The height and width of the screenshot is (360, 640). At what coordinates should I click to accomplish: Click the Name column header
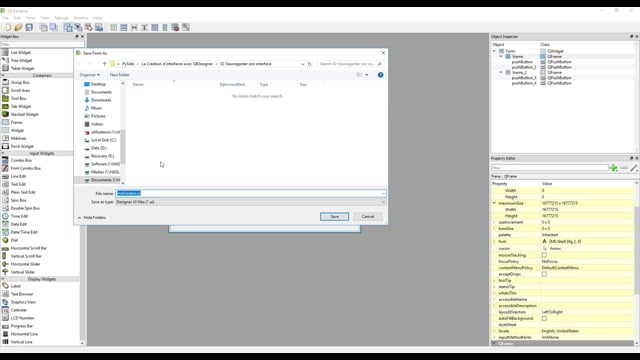[x=138, y=84]
